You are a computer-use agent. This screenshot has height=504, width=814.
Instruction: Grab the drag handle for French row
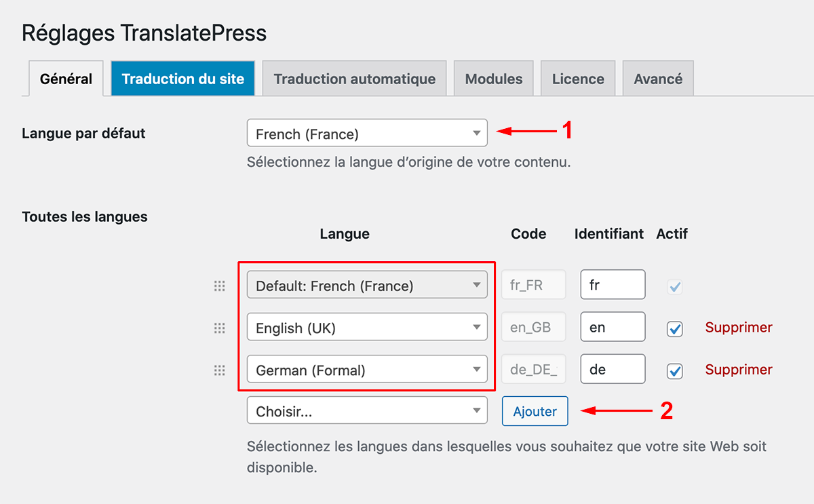[x=219, y=286]
